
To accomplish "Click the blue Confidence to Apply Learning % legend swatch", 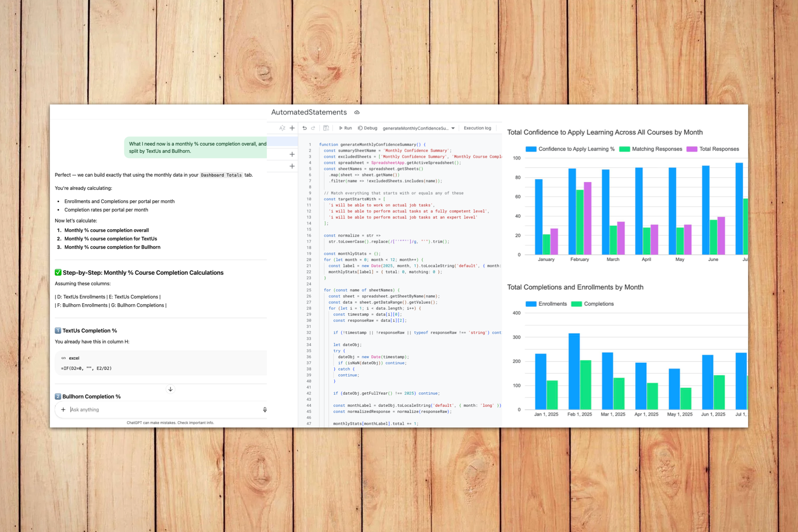I will 531,149.
